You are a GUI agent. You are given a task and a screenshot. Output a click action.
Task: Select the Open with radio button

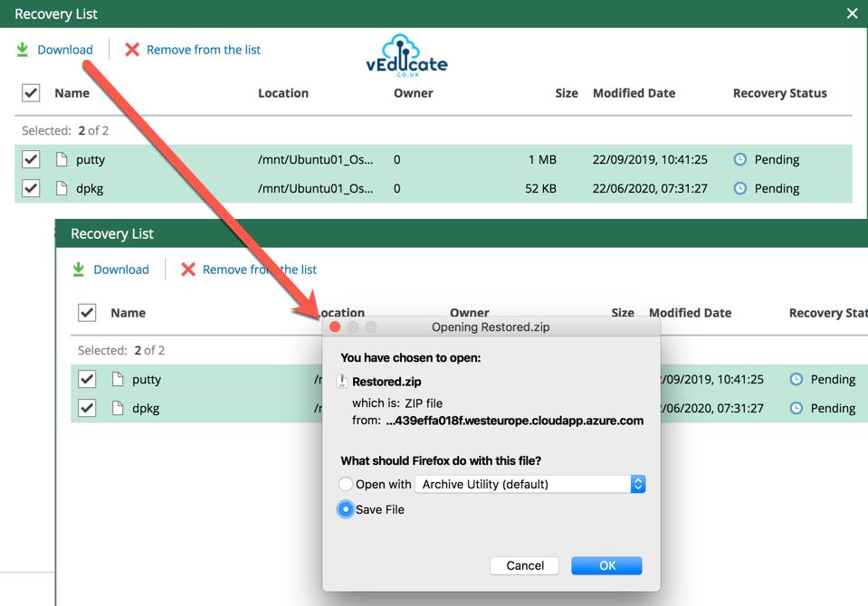(345, 484)
